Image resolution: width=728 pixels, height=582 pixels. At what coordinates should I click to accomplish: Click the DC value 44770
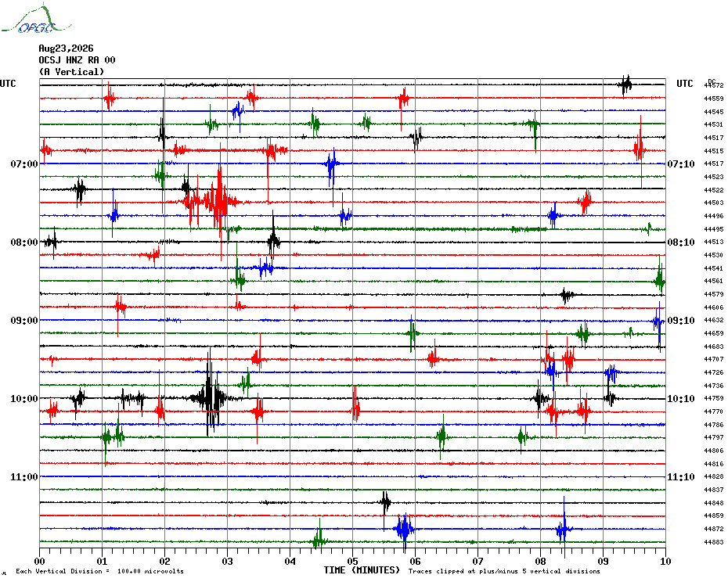714,411
